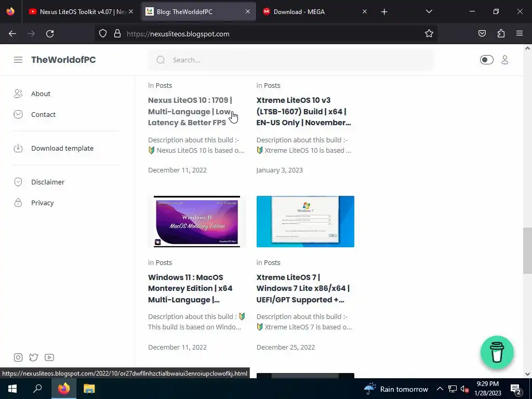Click the Twitter bird icon
The image size is (532, 399).
tap(34, 357)
